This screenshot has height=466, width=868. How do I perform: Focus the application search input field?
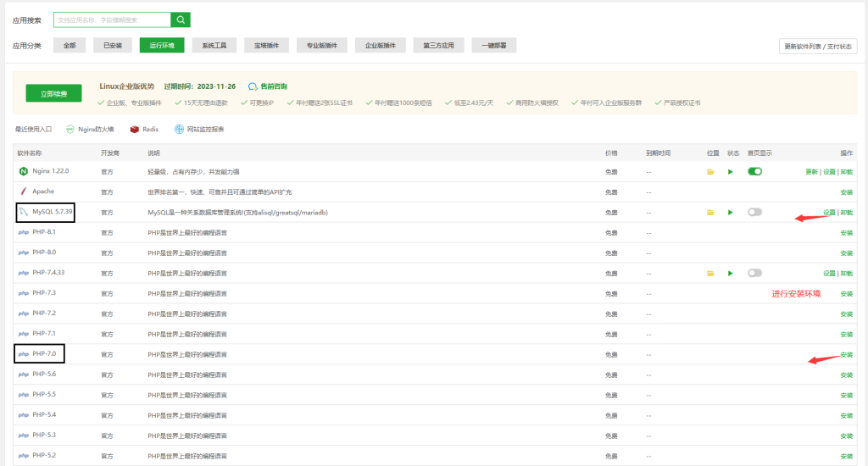click(x=113, y=20)
